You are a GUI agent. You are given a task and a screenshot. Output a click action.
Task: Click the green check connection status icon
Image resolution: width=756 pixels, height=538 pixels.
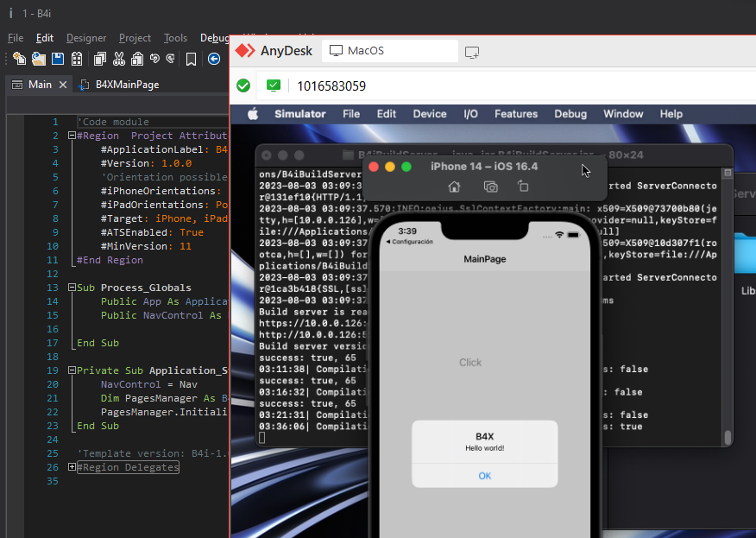[x=243, y=85]
